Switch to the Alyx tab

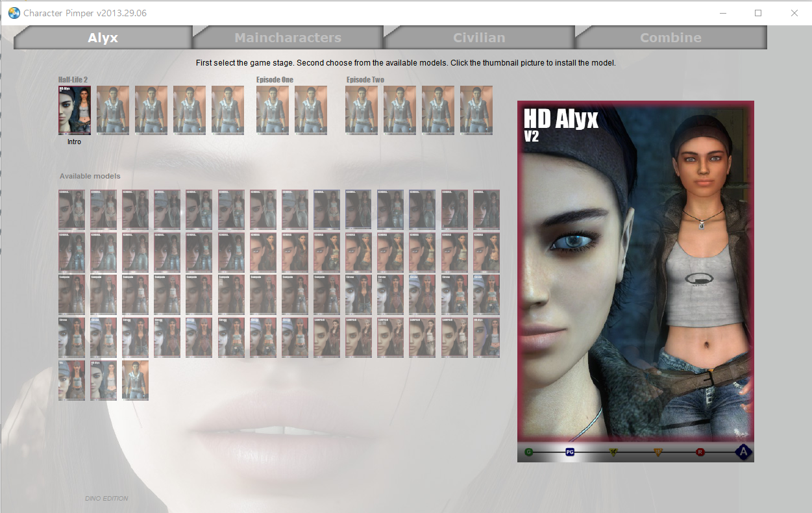(103, 37)
